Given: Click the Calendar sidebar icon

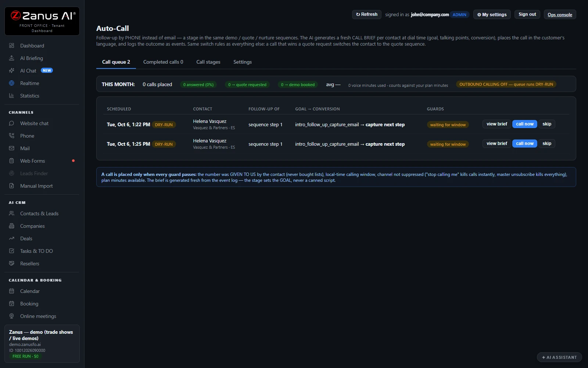Looking at the screenshot, I should click(x=11, y=291).
